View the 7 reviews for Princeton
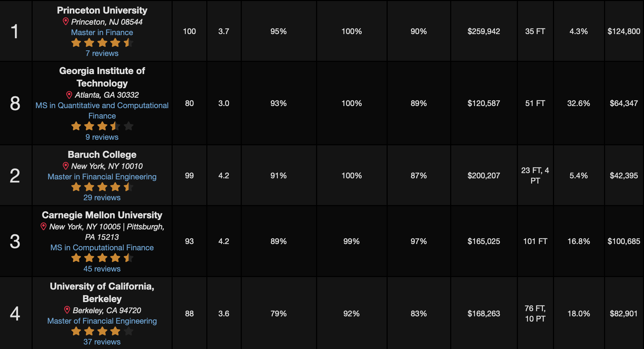The image size is (644, 349). pos(102,53)
